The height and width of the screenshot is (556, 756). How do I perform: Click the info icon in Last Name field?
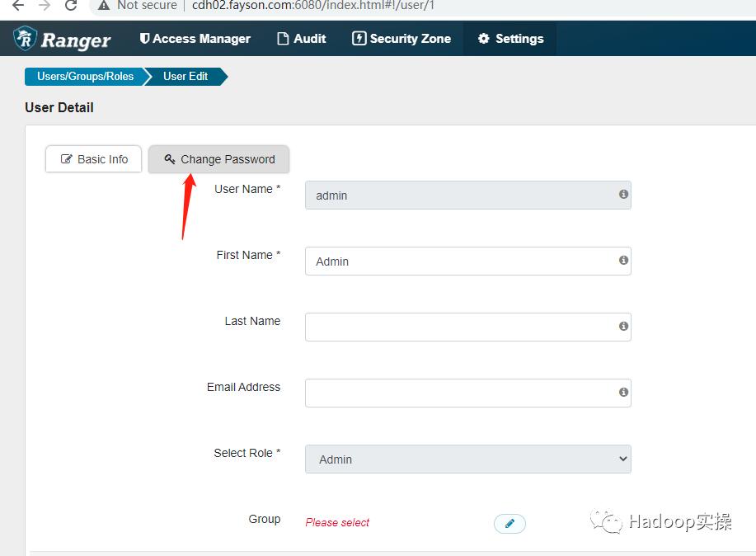pos(623,327)
